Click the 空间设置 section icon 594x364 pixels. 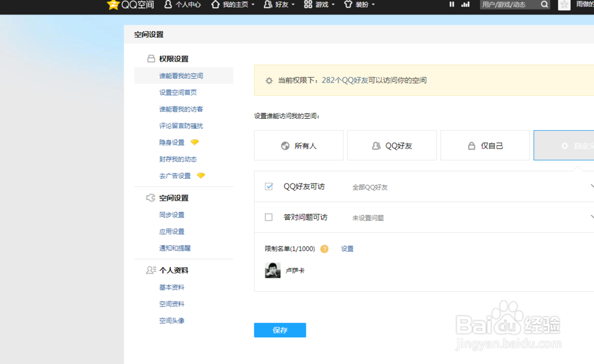[x=150, y=198]
